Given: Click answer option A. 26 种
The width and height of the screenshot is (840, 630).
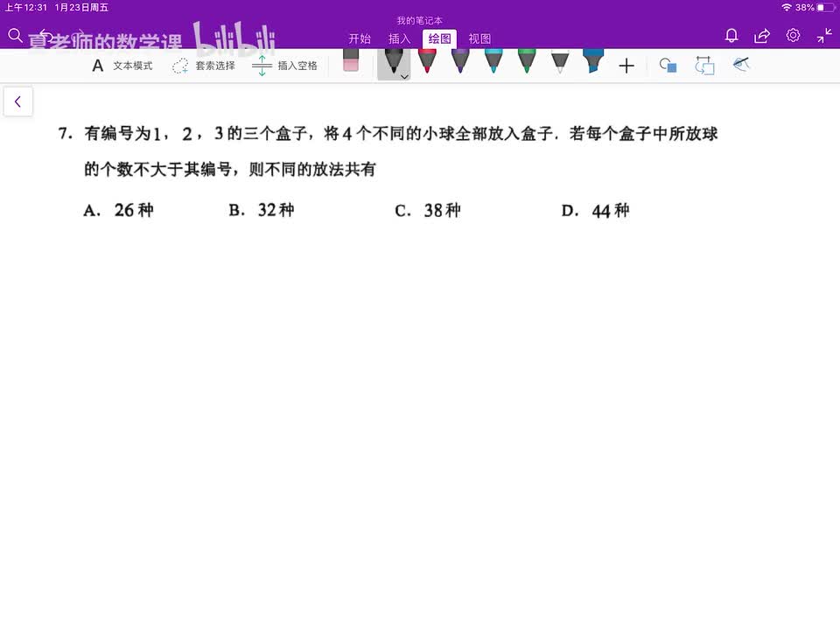Looking at the screenshot, I should [119, 210].
